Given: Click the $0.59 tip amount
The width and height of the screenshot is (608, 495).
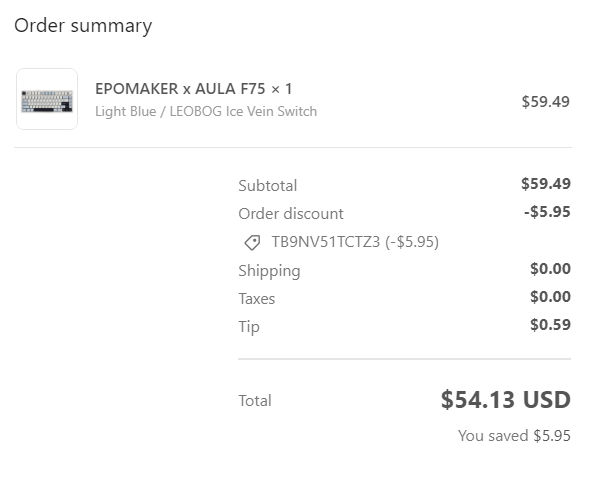Looking at the screenshot, I should pos(550,325).
